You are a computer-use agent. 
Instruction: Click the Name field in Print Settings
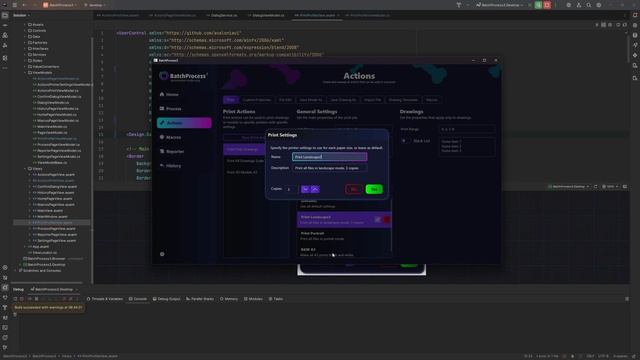coord(329,157)
